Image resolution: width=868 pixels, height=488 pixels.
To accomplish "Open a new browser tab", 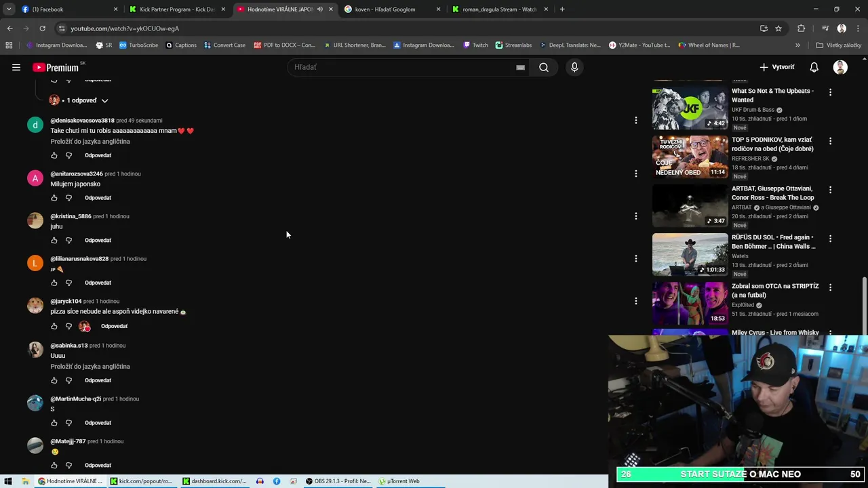I will click(562, 9).
